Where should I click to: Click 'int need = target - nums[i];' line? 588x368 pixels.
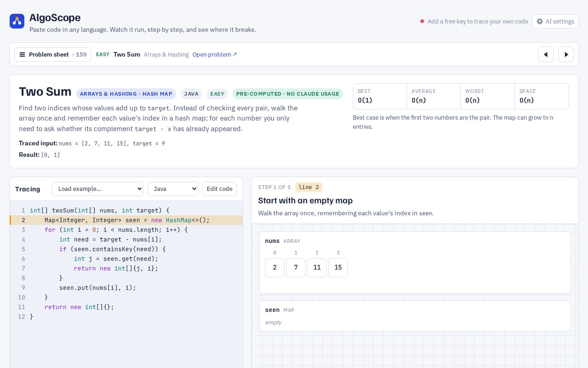pyautogui.click(x=126, y=239)
